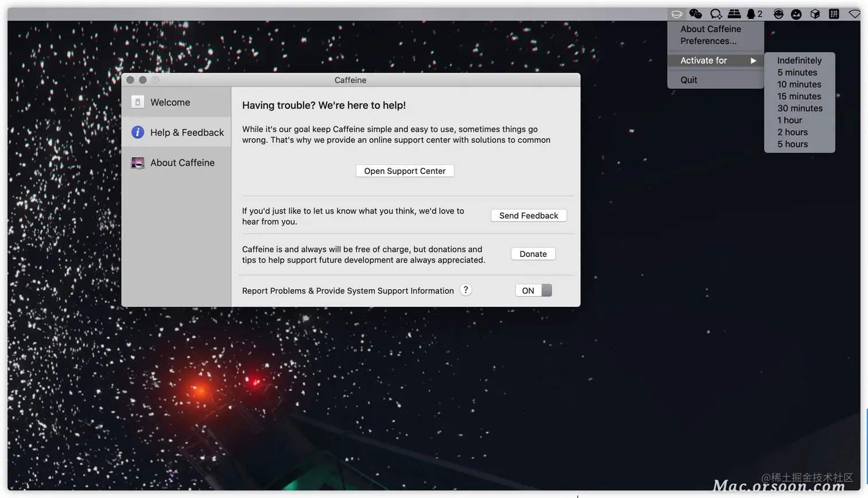
Task: Open the stacked tiles menu bar icon
Action: (734, 14)
